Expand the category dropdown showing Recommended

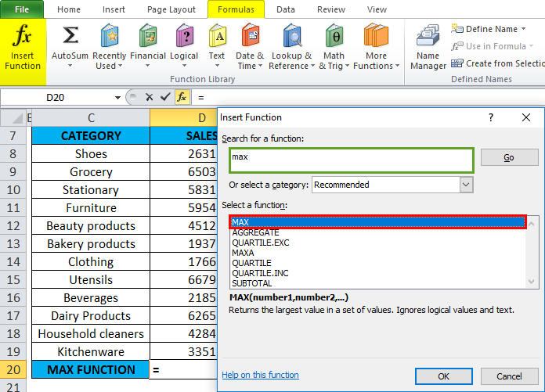(x=466, y=185)
